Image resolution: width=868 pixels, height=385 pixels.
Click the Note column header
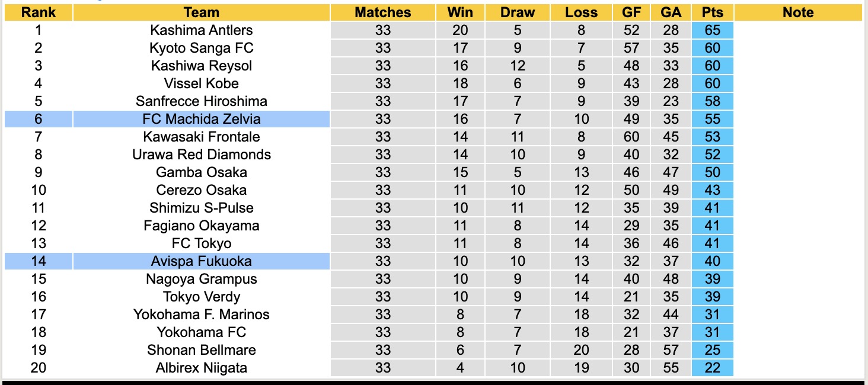point(798,12)
